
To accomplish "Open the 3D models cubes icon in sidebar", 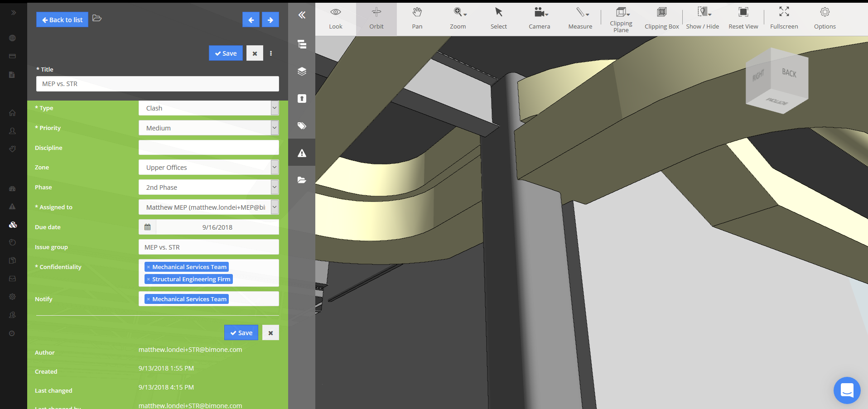I will coord(13,225).
